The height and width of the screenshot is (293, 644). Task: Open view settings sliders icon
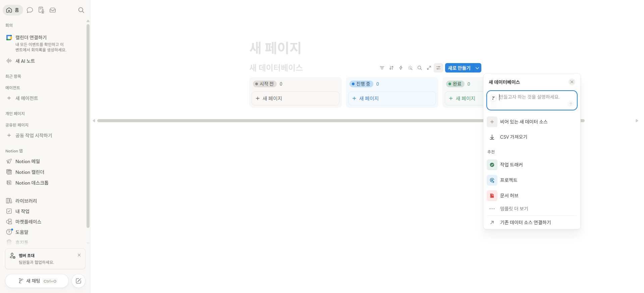pyautogui.click(x=438, y=68)
